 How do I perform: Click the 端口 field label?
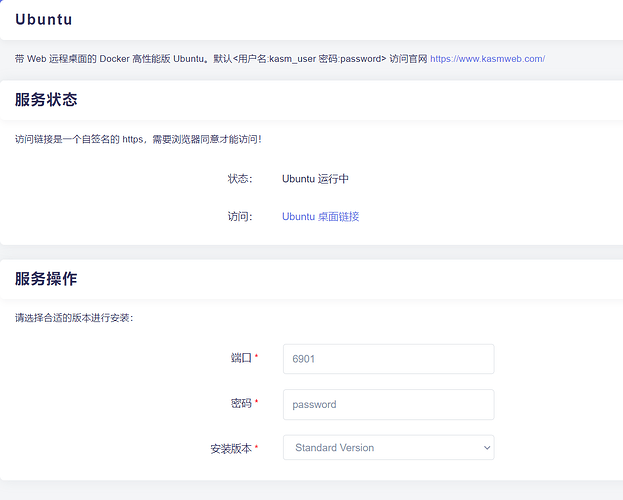pyautogui.click(x=240, y=358)
